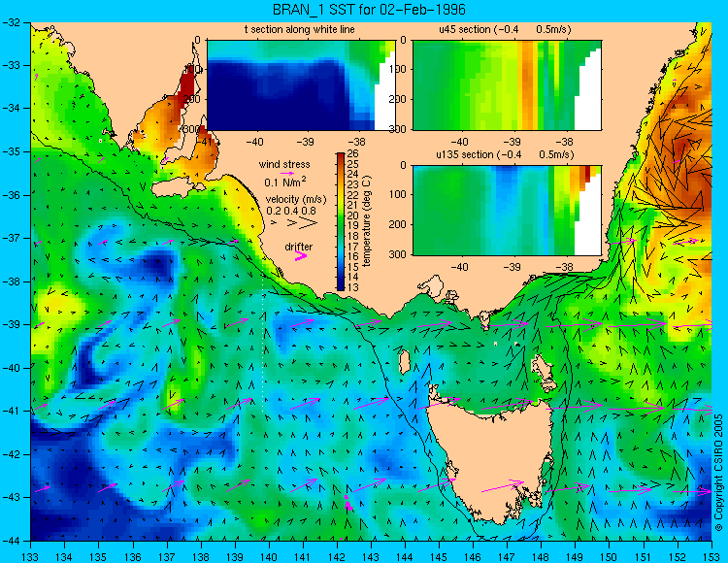Click the '13' value on the colorbar

[x=353, y=287]
